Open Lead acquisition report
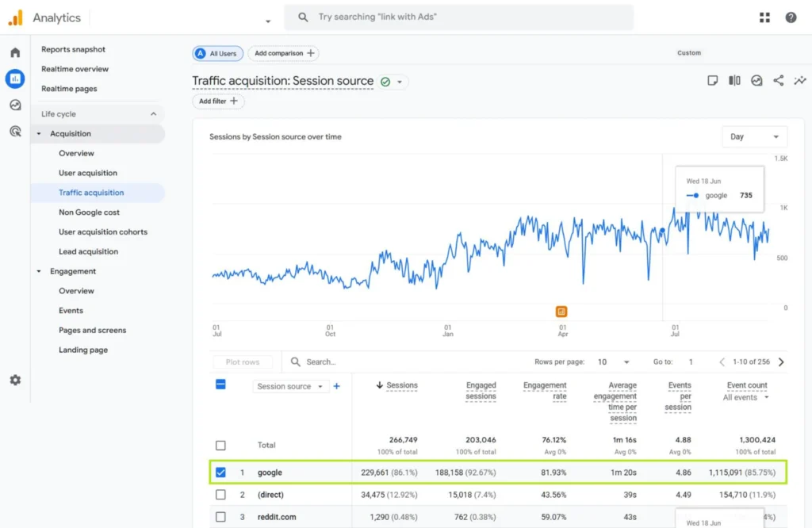This screenshot has height=528, width=812. (x=88, y=251)
